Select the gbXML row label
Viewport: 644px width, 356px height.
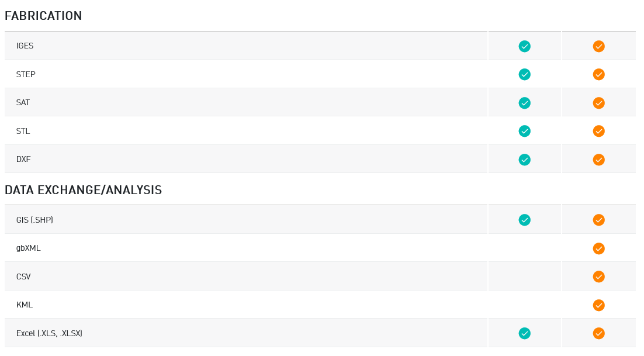28,248
